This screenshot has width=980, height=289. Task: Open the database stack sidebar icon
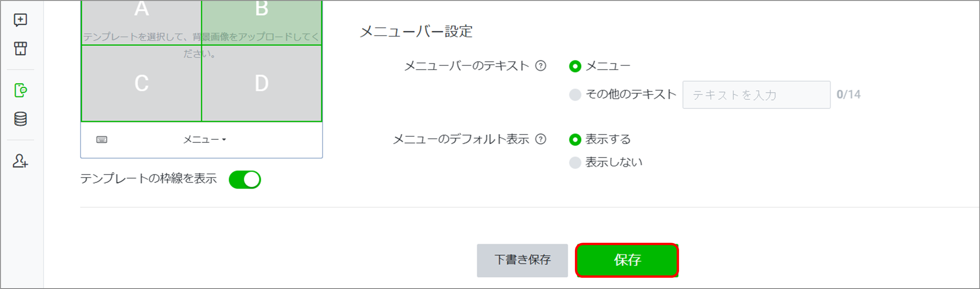tap(20, 119)
